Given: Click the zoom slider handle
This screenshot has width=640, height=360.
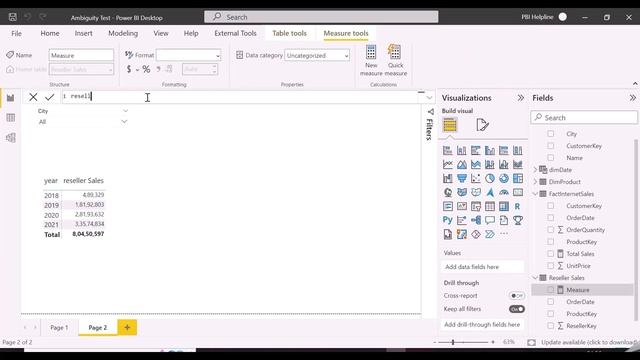Looking at the screenshot, I should pos(453,342).
